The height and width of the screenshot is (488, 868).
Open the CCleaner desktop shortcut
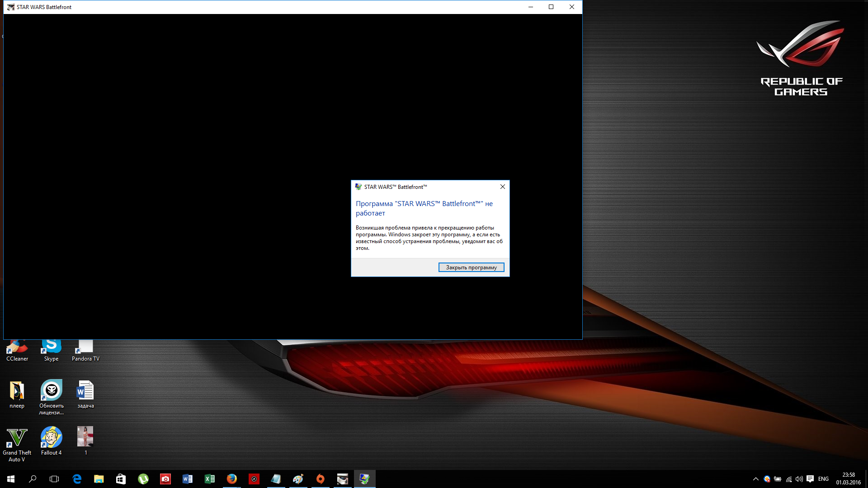pyautogui.click(x=17, y=351)
